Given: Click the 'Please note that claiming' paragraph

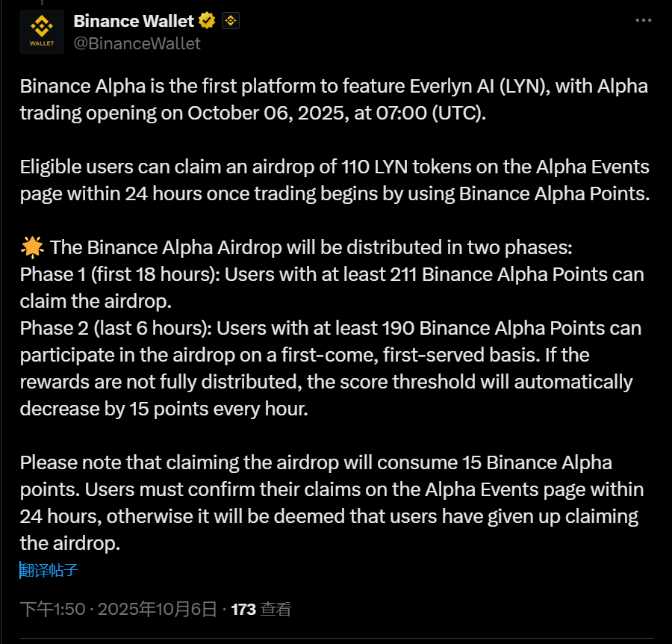Looking at the screenshot, I should pyautogui.click(x=316, y=463).
